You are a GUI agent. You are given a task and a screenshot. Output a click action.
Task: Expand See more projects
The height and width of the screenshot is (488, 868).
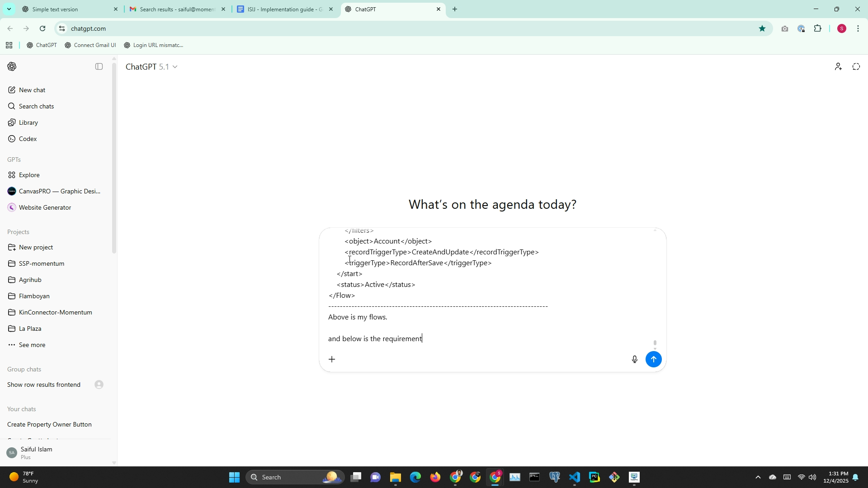pos(32,345)
